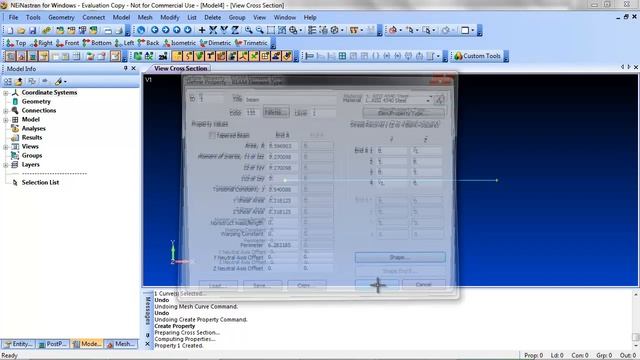Close the Model Info panel
Image resolution: width=640 pixels, height=360 pixels.
[x=133, y=69]
